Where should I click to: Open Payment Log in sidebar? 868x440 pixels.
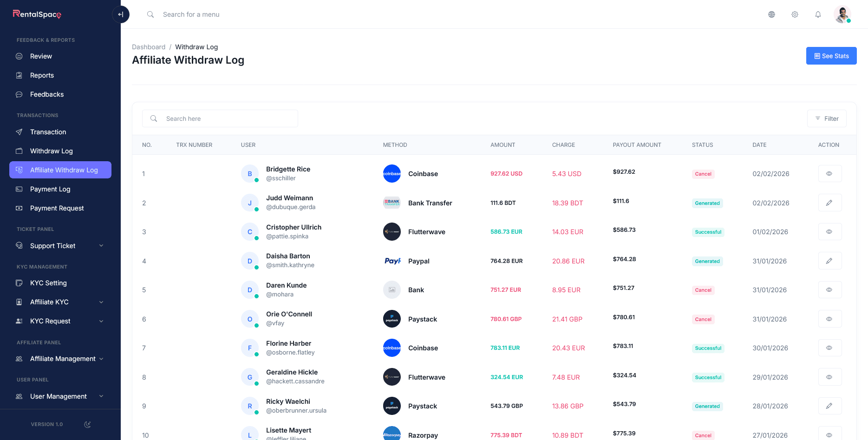[50, 189]
